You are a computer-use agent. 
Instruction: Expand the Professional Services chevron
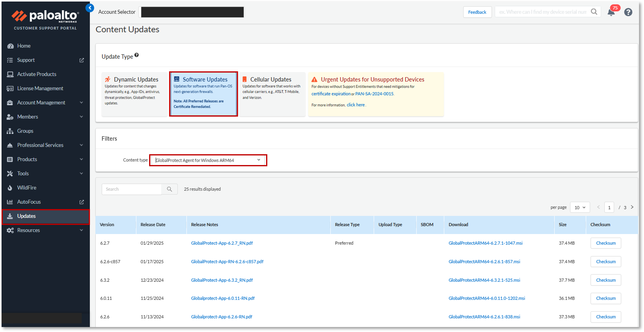(81, 145)
